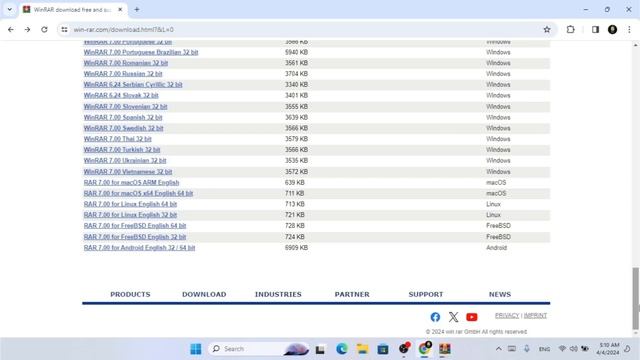Click the page vertical scrollbar thumb

tap(636, 298)
